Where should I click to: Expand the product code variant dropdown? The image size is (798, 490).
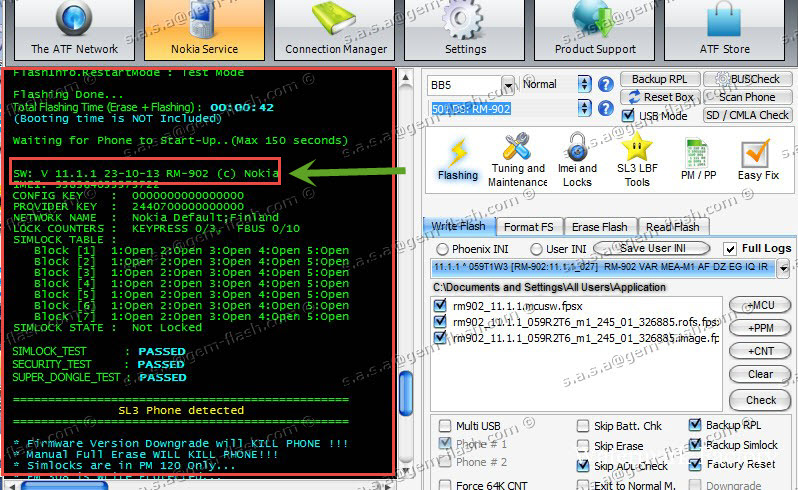click(x=783, y=268)
